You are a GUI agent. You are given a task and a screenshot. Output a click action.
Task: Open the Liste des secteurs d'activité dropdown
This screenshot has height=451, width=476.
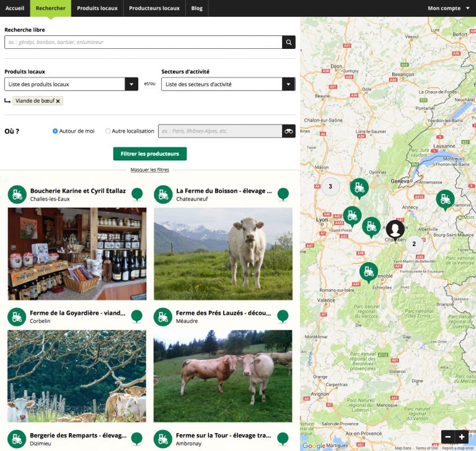click(x=228, y=84)
